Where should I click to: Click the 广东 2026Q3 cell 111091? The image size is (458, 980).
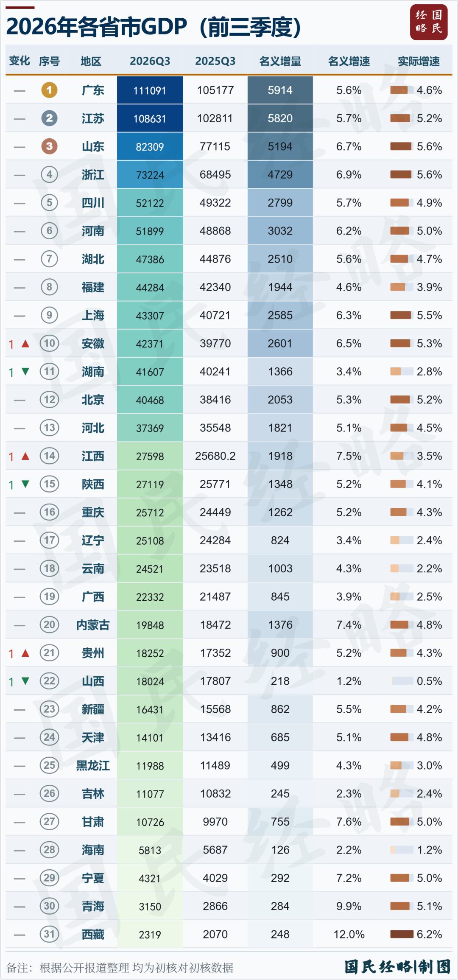click(x=150, y=90)
